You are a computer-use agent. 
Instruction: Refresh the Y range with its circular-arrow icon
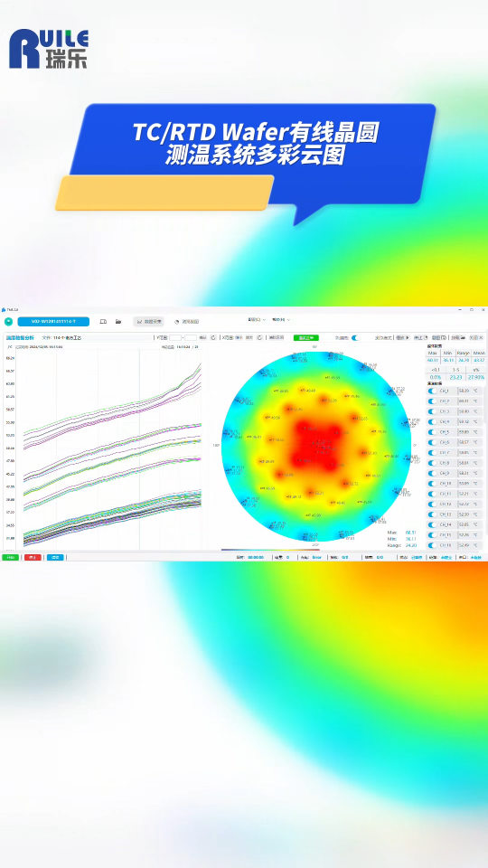click(x=213, y=337)
